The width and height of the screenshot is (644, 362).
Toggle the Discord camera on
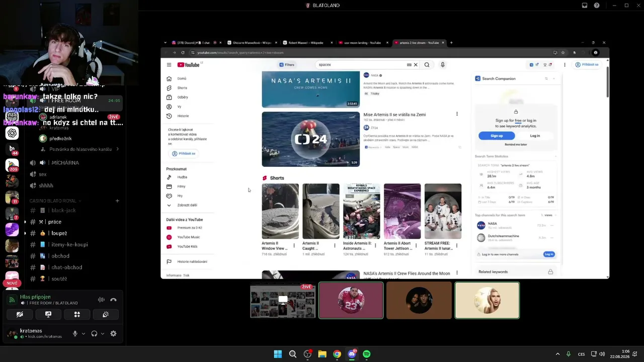(x=20, y=314)
